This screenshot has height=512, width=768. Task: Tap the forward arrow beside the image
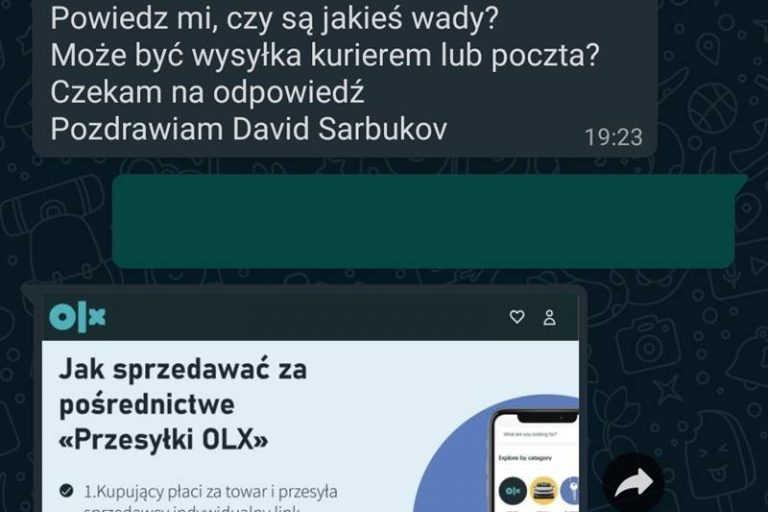pos(633,483)
